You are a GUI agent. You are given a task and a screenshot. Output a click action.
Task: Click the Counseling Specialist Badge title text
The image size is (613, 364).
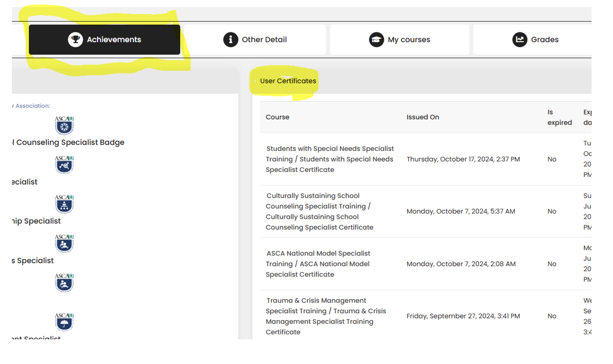[68, 142]
